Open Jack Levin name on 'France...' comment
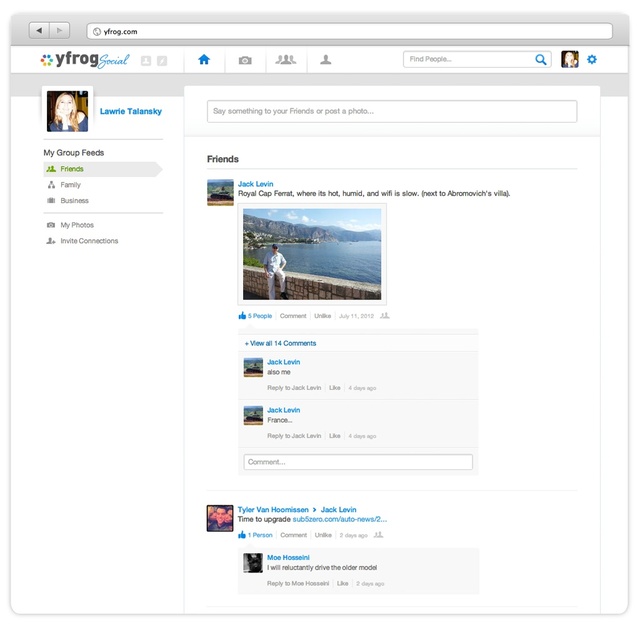 (x=284, y=410)
